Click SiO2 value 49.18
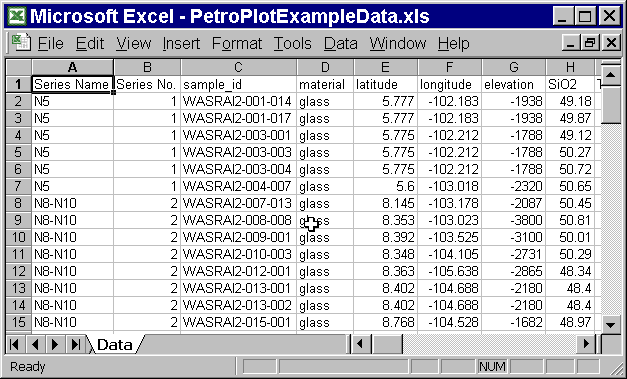The image size is (627, 379). click(x=571, y=102)
